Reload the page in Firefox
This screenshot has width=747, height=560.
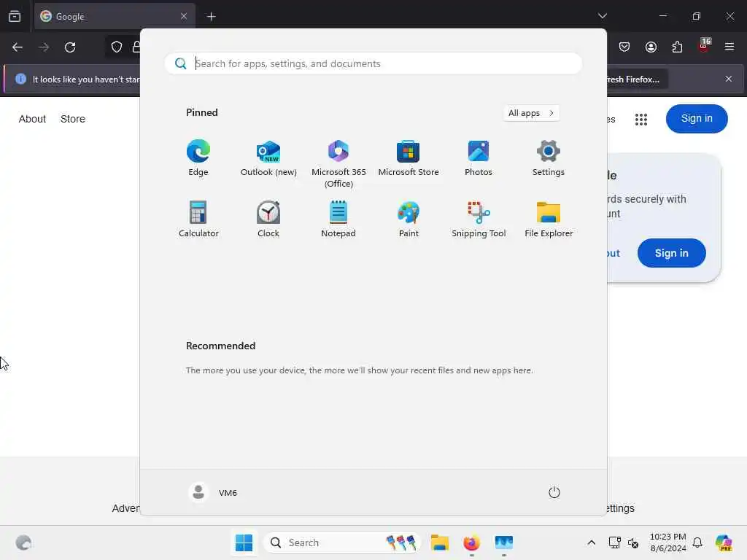(x=70, y=47)
